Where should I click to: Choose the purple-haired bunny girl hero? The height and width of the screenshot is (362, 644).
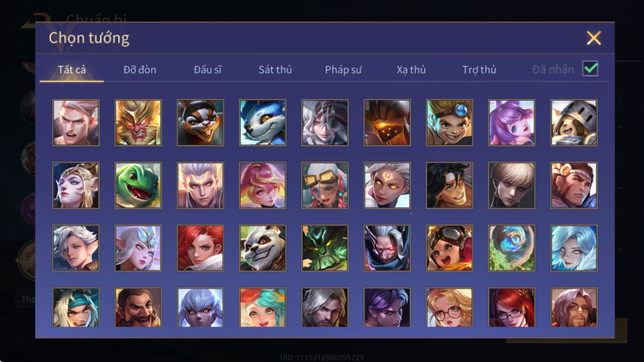pos(512,122)
